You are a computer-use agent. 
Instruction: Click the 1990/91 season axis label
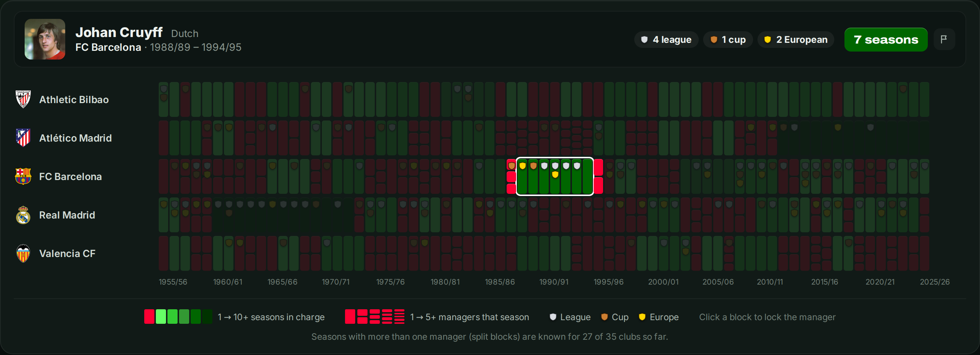pos(554,282)
